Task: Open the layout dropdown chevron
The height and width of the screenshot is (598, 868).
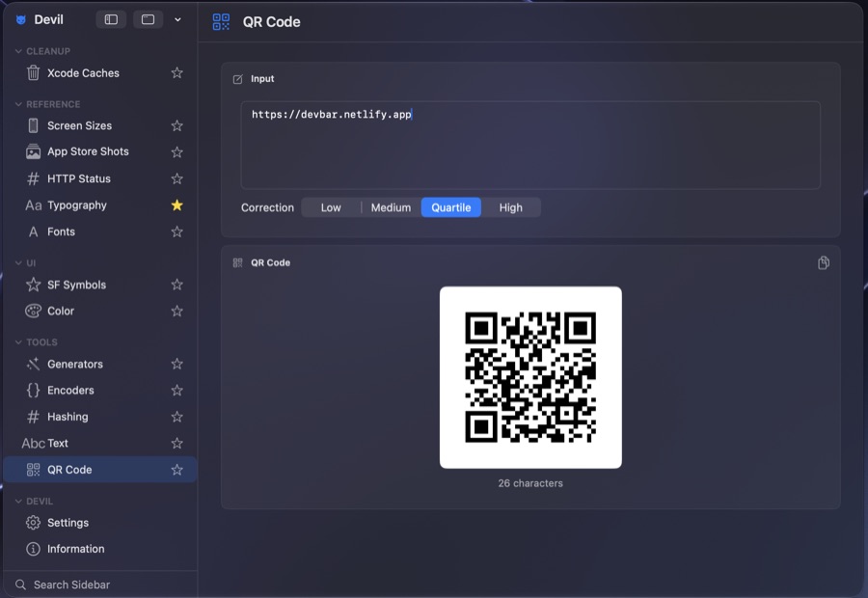Action: (177, 19)
